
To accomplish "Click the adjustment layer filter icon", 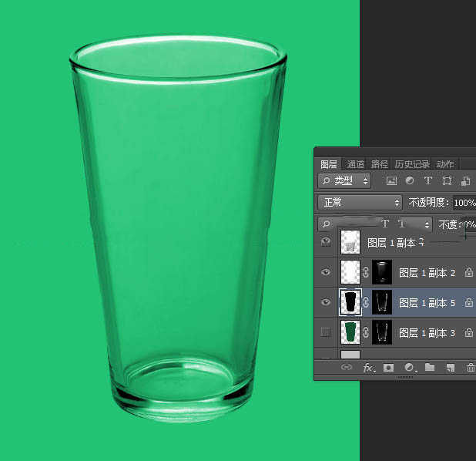I will click(409, 181).
